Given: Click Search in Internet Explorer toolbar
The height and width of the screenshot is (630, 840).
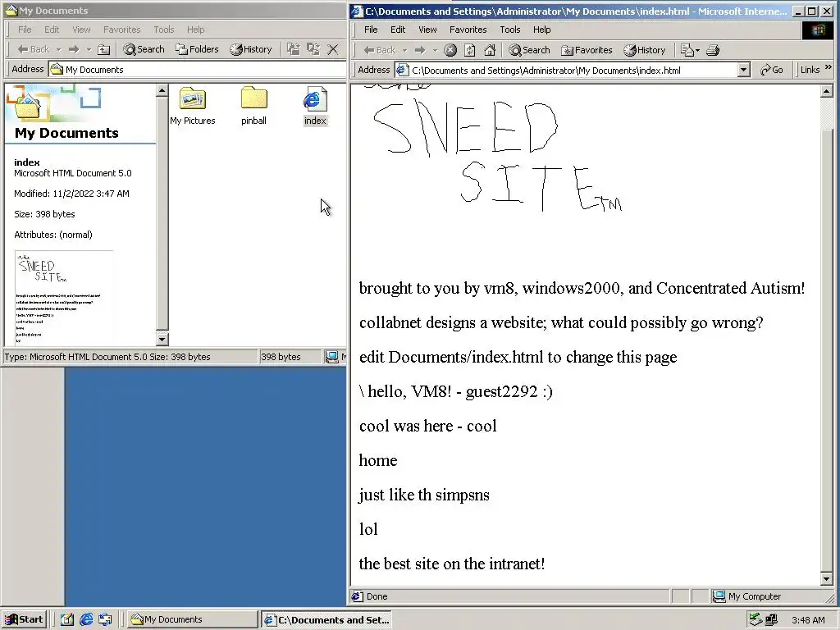Looking at the screenshot, I should [x=529, y=50].
